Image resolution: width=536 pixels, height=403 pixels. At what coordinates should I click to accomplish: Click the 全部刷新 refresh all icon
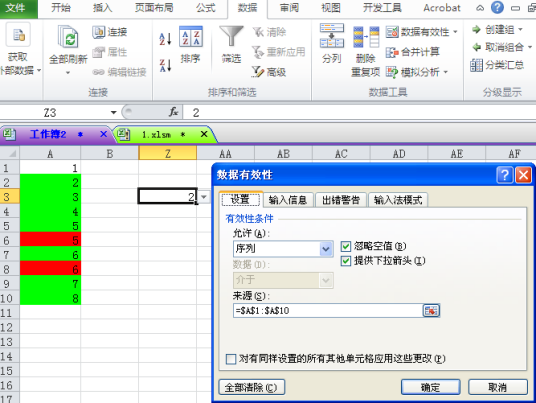(68, 36)
